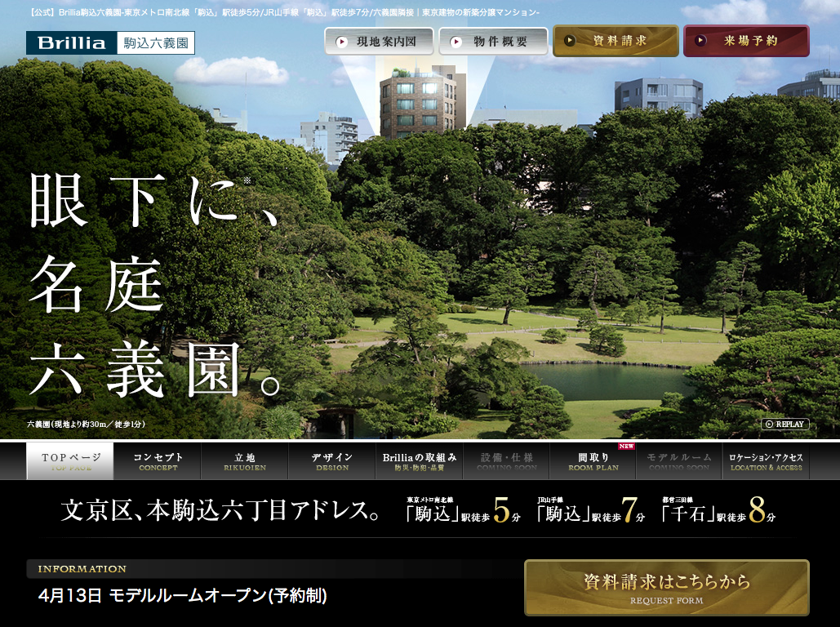Click the arrow icon on 資料請求 gold button
This screenshot has width=840, height=627.
point(570,41)
